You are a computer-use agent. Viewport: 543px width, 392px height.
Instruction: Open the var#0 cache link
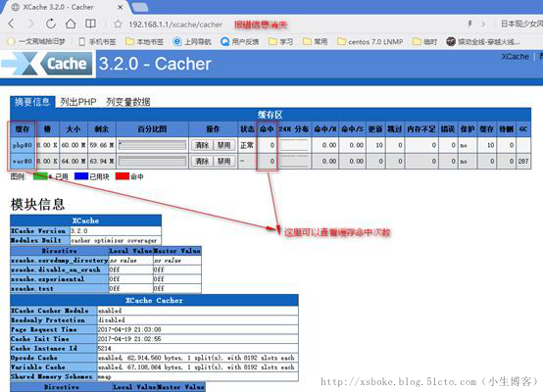[23, 161]
